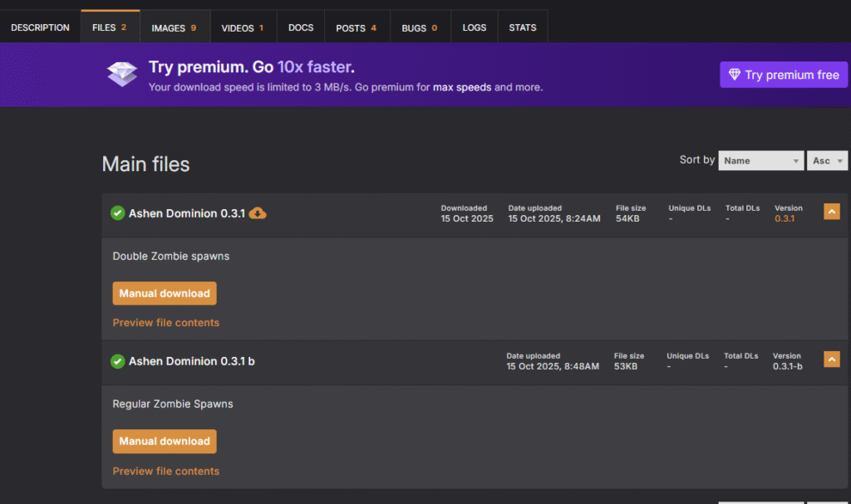Click the Try premium free button

[784, 75]
